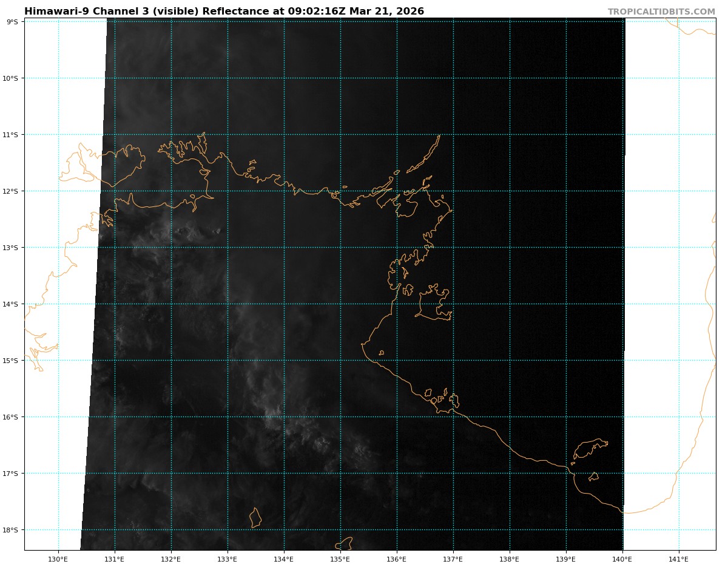Click the 136°E longitude axis label
728x564 pixels.
[397, 559]
